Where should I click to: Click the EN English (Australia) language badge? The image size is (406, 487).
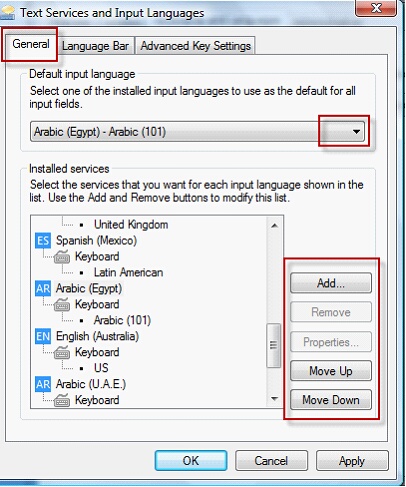pos(43,336)
